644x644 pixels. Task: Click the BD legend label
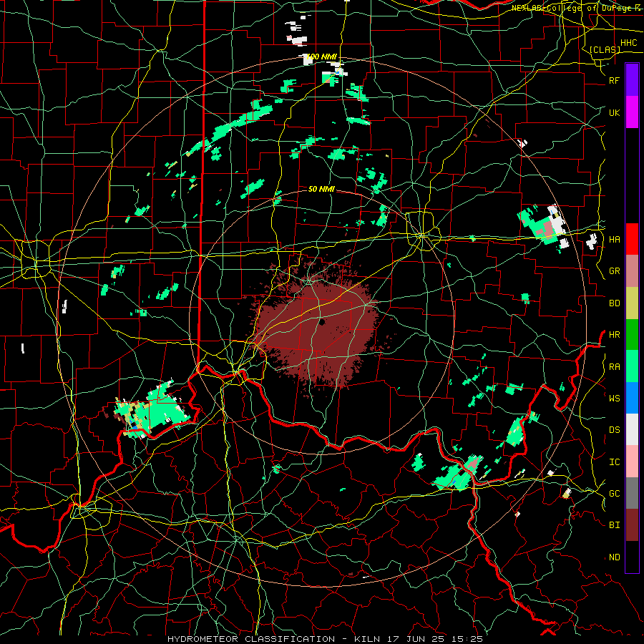coord(614,303)
